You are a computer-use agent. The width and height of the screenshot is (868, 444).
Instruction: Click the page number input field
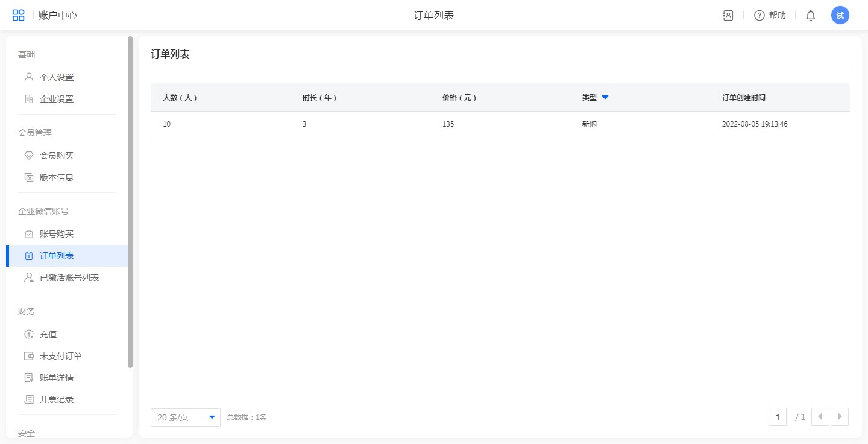(x=778, y=417)
